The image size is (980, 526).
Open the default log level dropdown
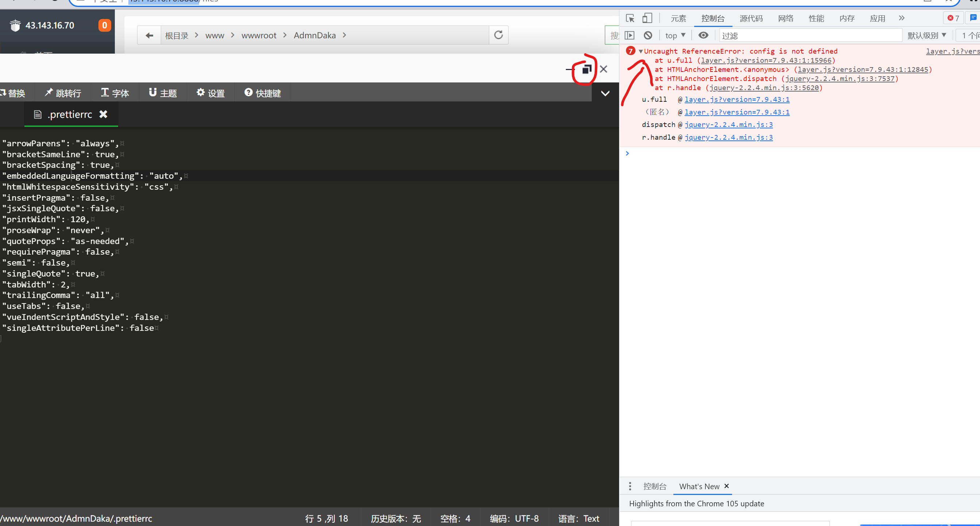point(927,34)
